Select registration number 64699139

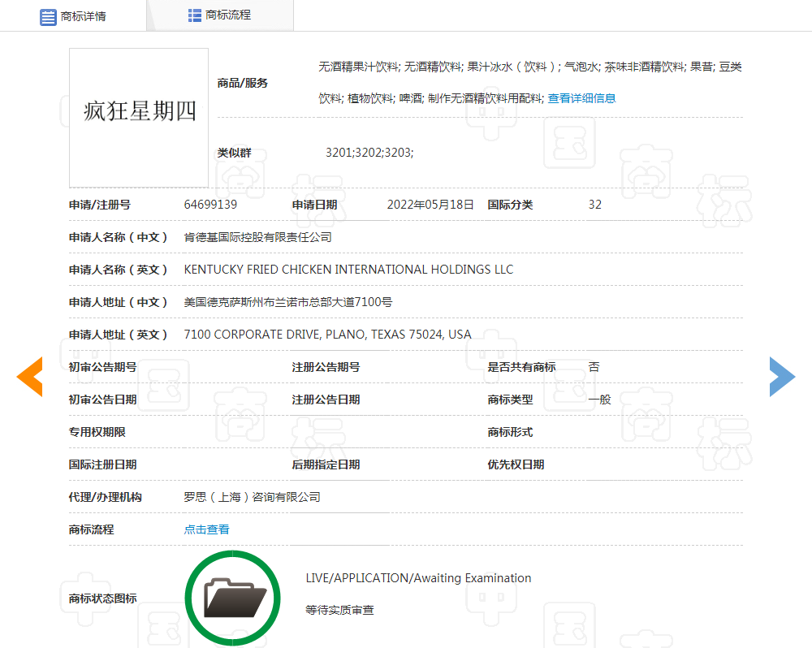210,205
